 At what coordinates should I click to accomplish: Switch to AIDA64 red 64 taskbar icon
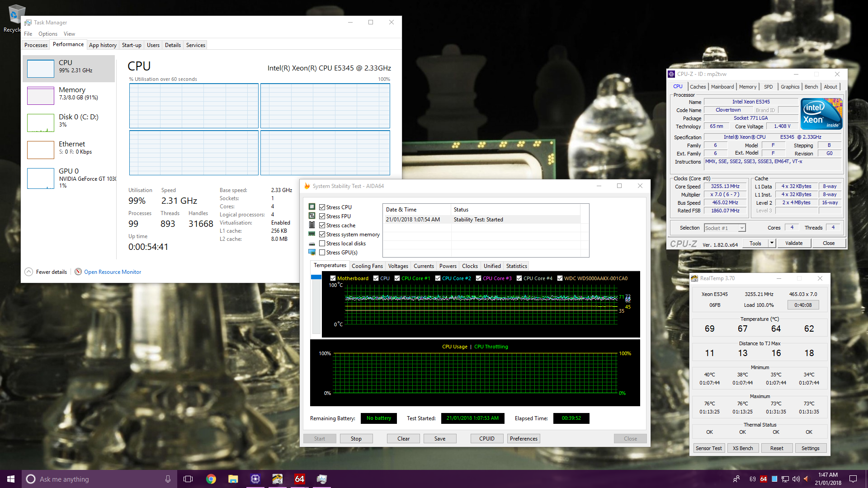click(300, 479)
